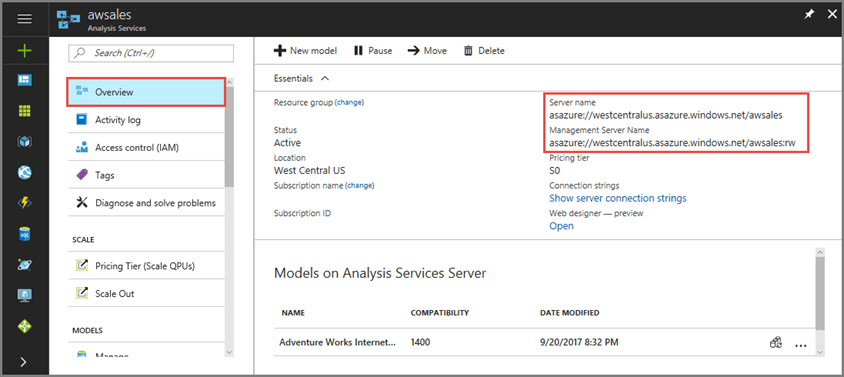Close the awsales blade
Image resolution: width=844 pixels, height=377 pixels.
tap(832, 15)
